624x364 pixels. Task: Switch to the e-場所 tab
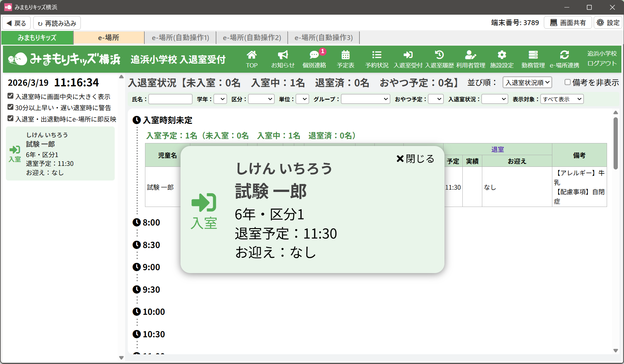(109, 38)
